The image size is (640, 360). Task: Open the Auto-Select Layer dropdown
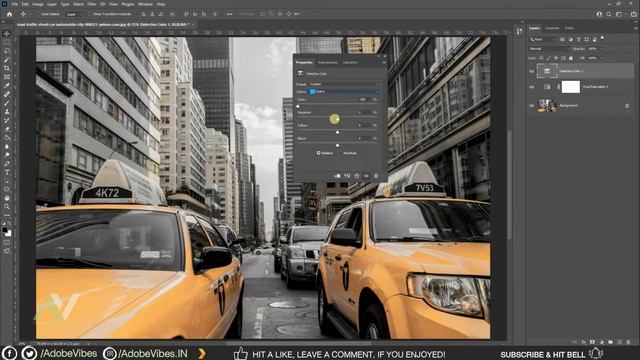[x=73, y=14]
